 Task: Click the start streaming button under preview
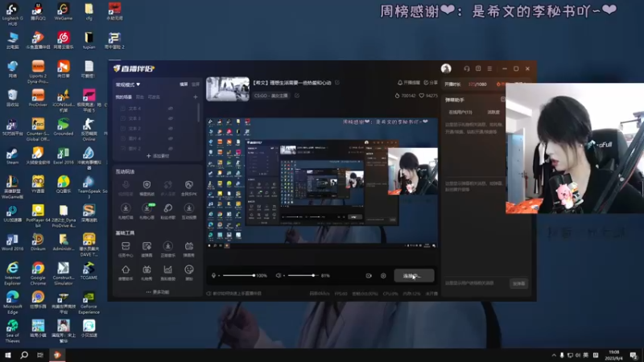point(414,275)
